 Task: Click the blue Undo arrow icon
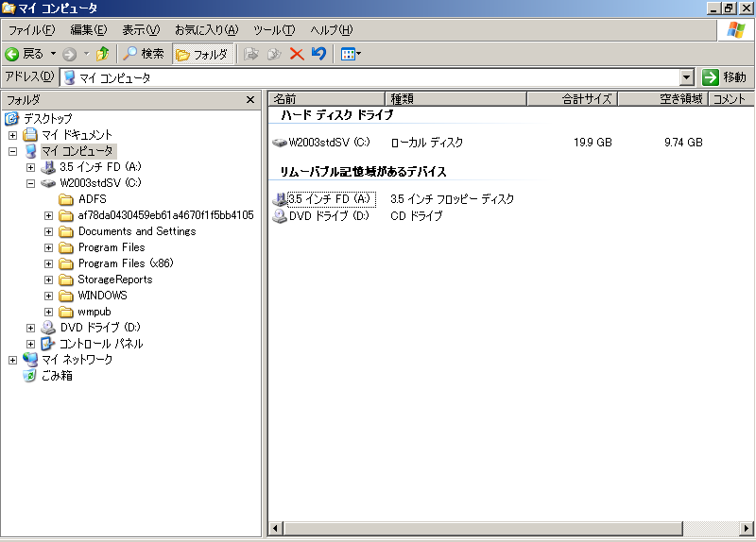pyautogui.click(x=318, y=54)
